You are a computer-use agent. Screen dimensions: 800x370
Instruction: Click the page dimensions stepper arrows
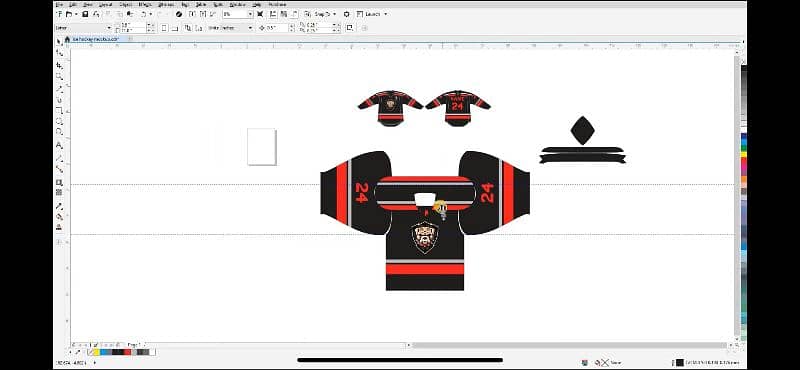coord(152,28)
